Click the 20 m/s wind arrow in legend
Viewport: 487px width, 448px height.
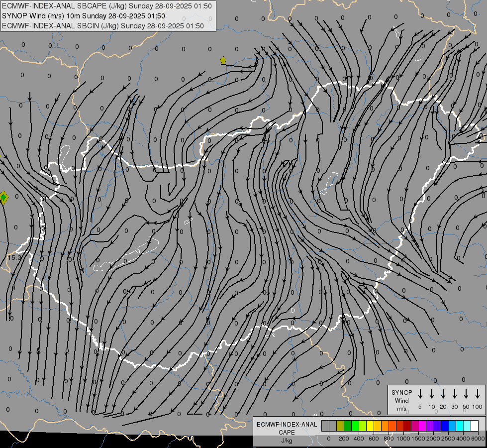[x=443, y=393]
